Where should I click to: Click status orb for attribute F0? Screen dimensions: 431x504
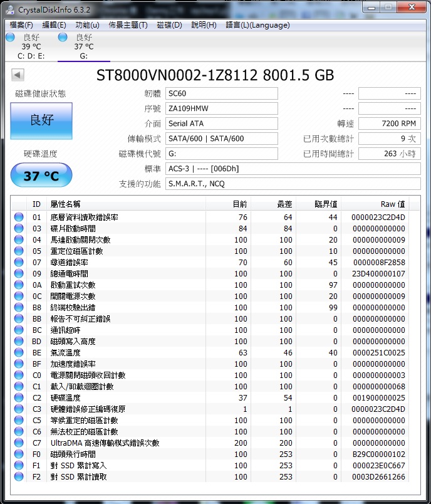[x=19, y=454]
